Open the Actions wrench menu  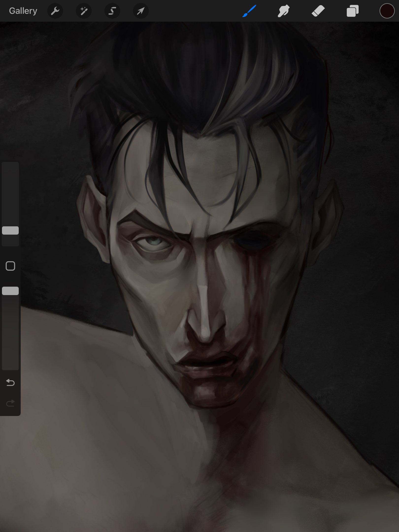tap(55, 11)
